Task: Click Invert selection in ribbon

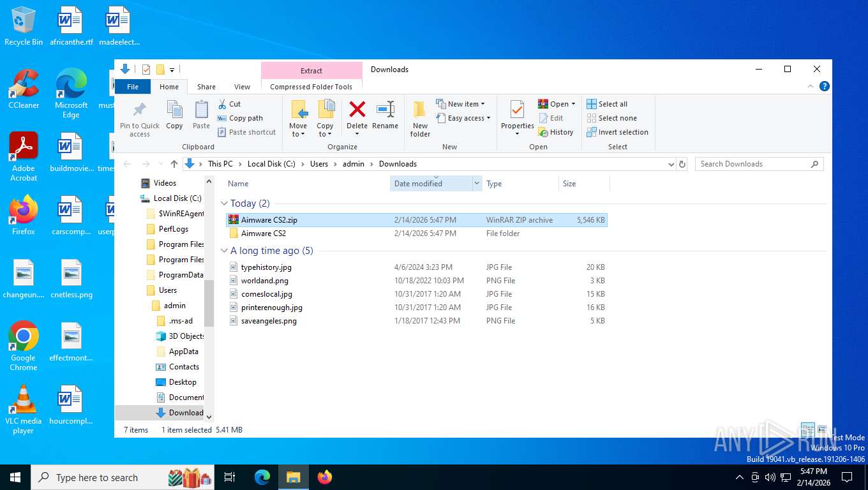Action: (x=617, y=132)
